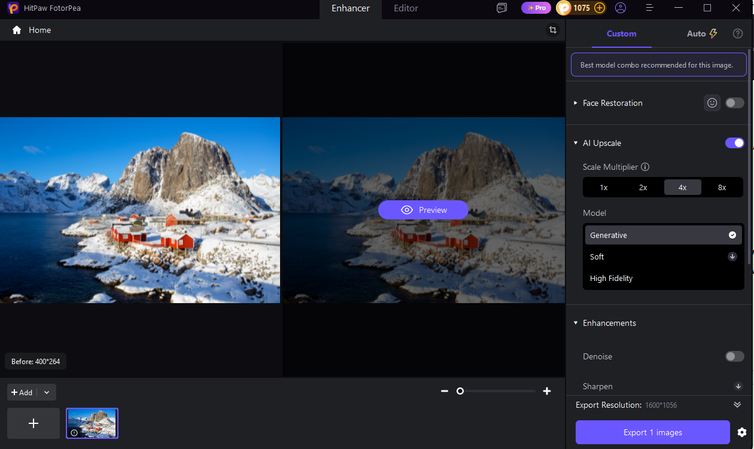Click the lightning bolt icon beside Auto
Image resolution: width=754 pixels, height=449 pixels.
tap(713, 34)
